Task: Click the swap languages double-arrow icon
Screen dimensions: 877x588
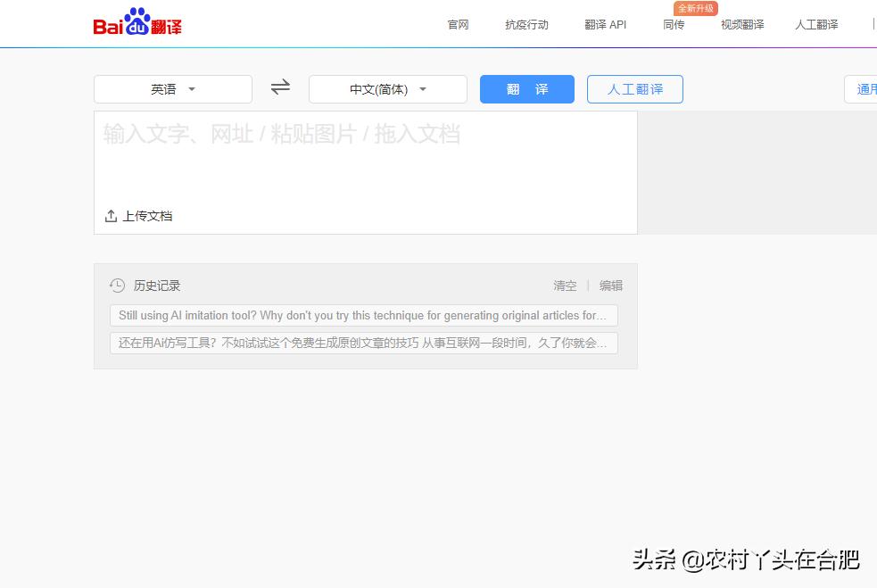Action: pyautogui.click(x=279, y=87)
